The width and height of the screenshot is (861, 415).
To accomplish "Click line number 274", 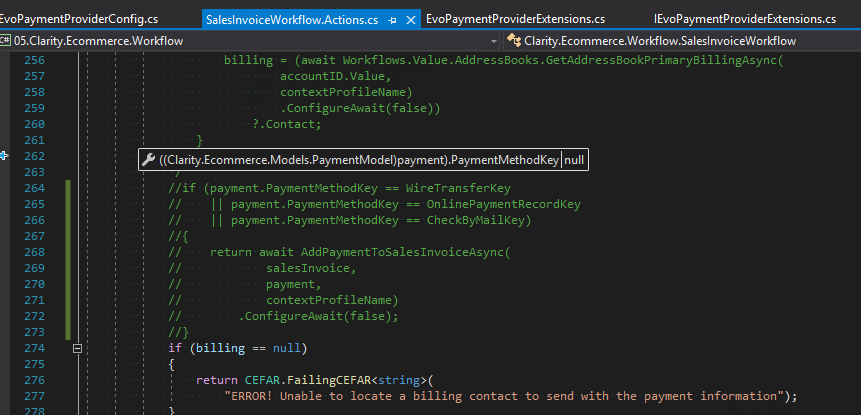I will pyautogui.click(x=35, y=348).
